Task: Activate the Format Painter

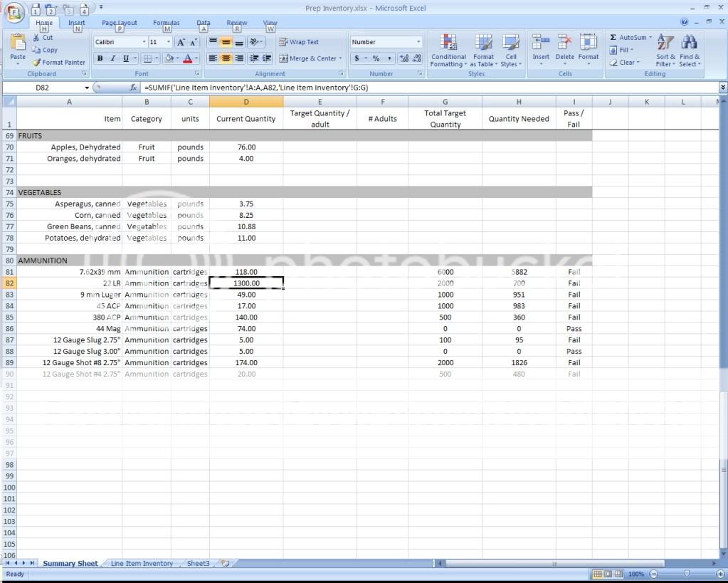Action: click(59, 62)
